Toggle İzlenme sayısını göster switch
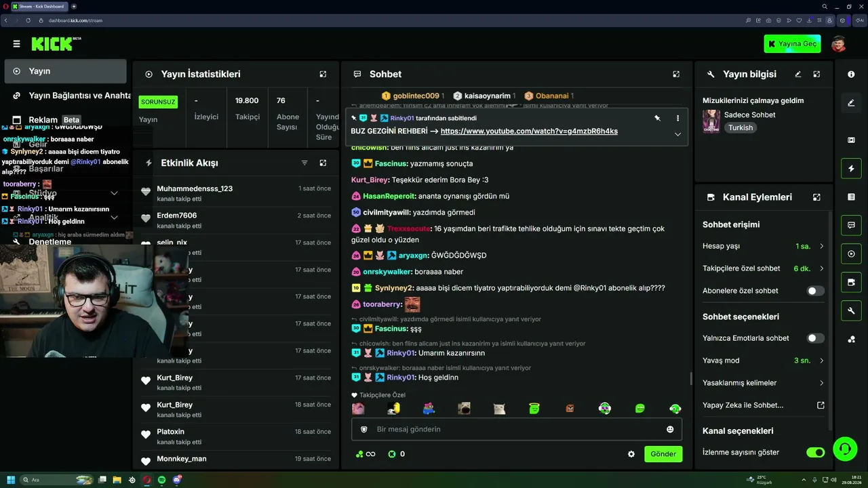The image size is (868, 488). [815, 452]
